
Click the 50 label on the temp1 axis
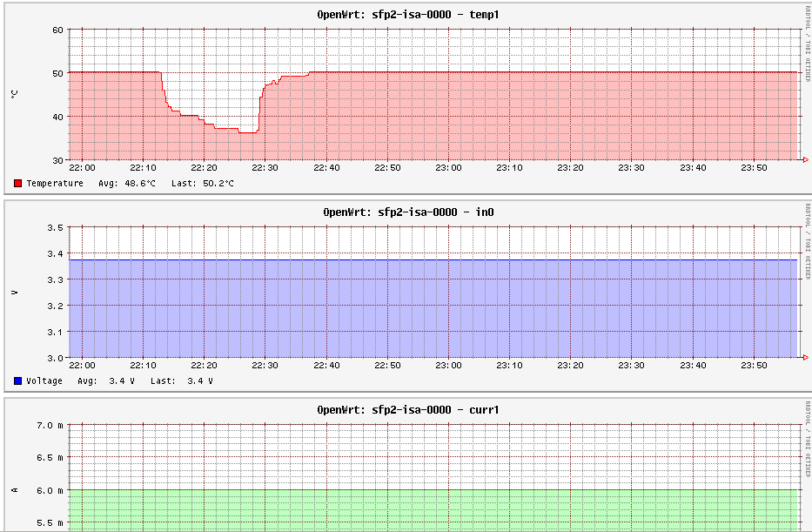click(57, 73)
